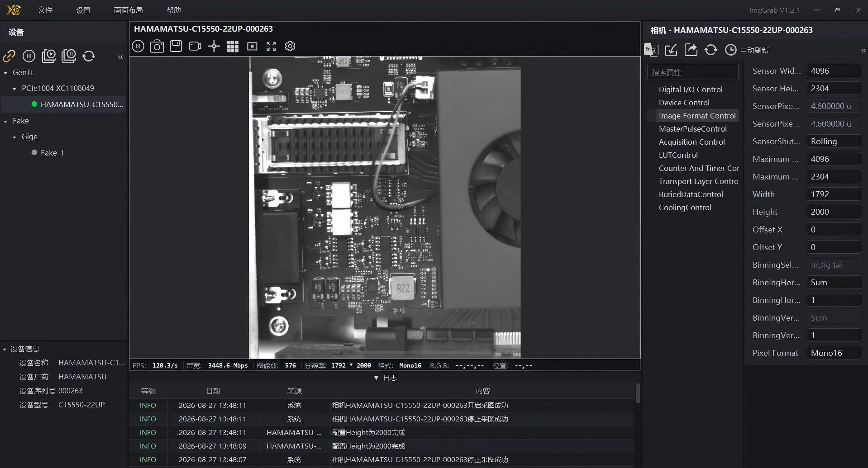This screenshot has height=468, width=868.
Task: Click the 日期 log column header
Action: (213, 391)
